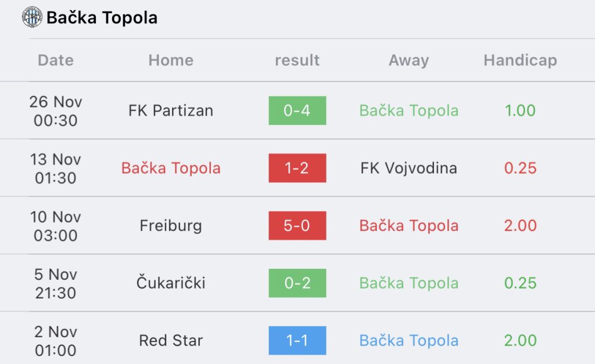Open Čukarički team page
This screenshot has width=595, height=364.
tap(171, 283)
